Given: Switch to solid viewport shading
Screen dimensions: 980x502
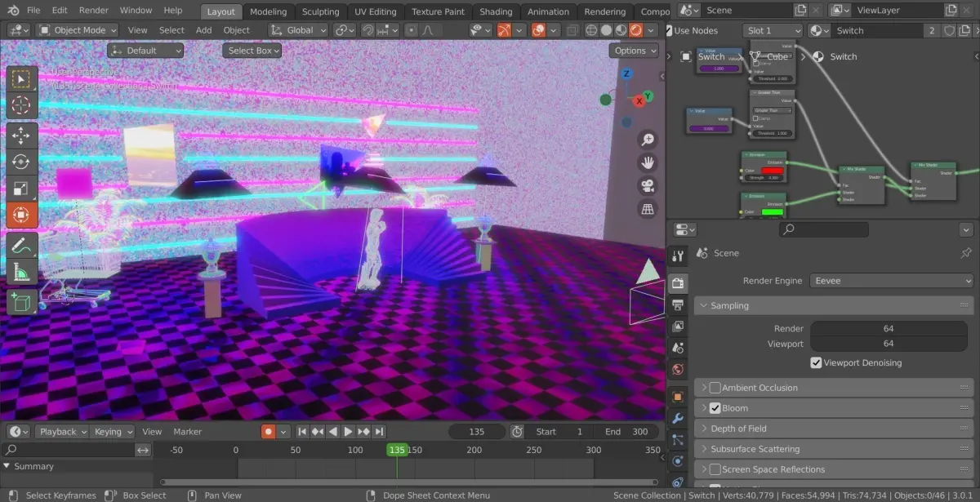Looking at the screenshot, I should 605,30.
